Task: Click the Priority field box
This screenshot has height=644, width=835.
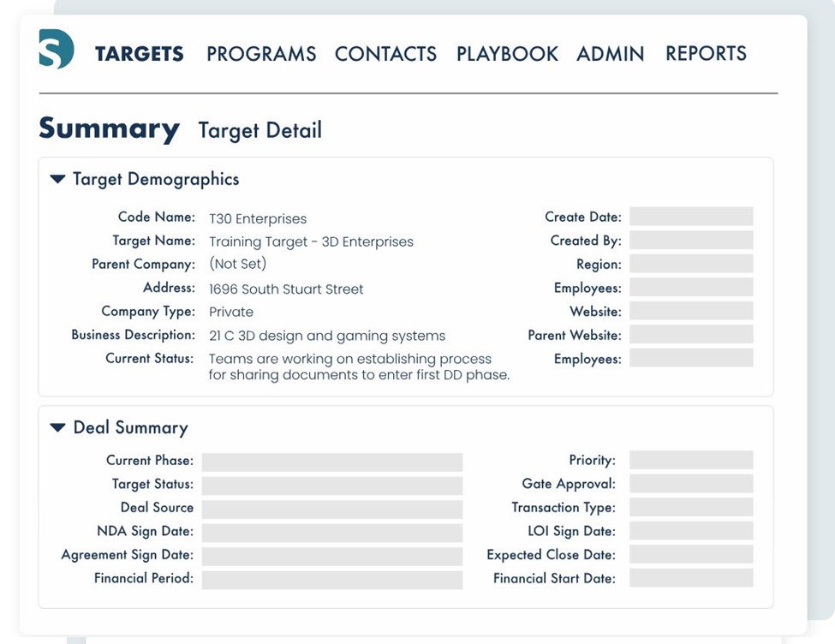Action: click(x=691, y=460)
